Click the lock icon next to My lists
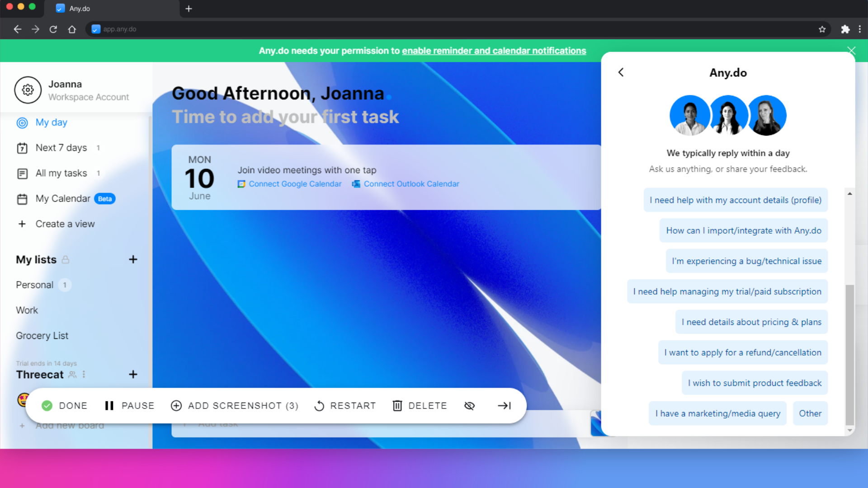This screenshot has width=868, height=488. pyautogui.click(x=66, y=260)
